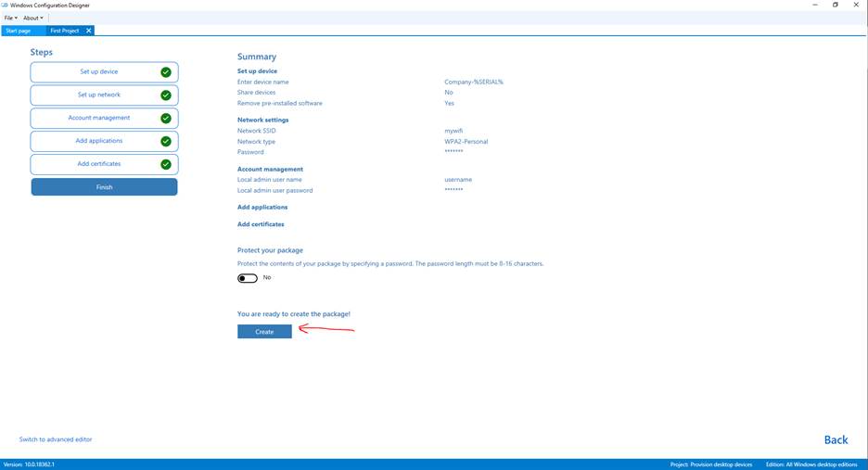Go to the Set up network step
This screenshot has width=868, height=470.
[x=104, y=95]
